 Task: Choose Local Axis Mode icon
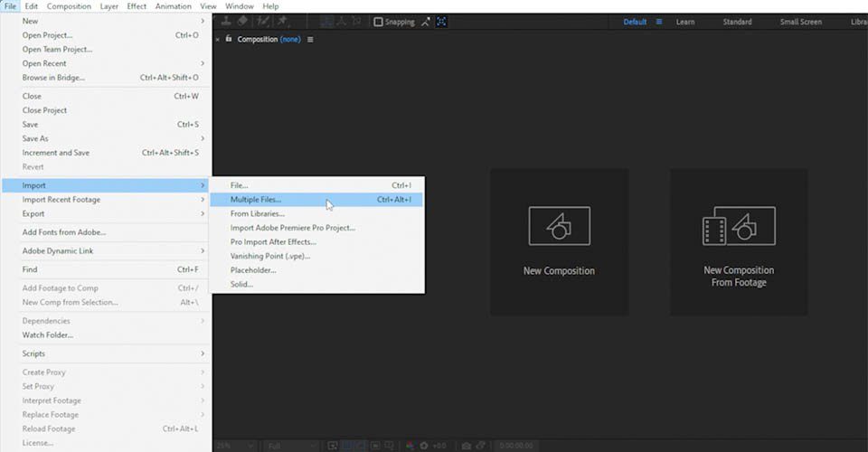click(x=327, y=21)
